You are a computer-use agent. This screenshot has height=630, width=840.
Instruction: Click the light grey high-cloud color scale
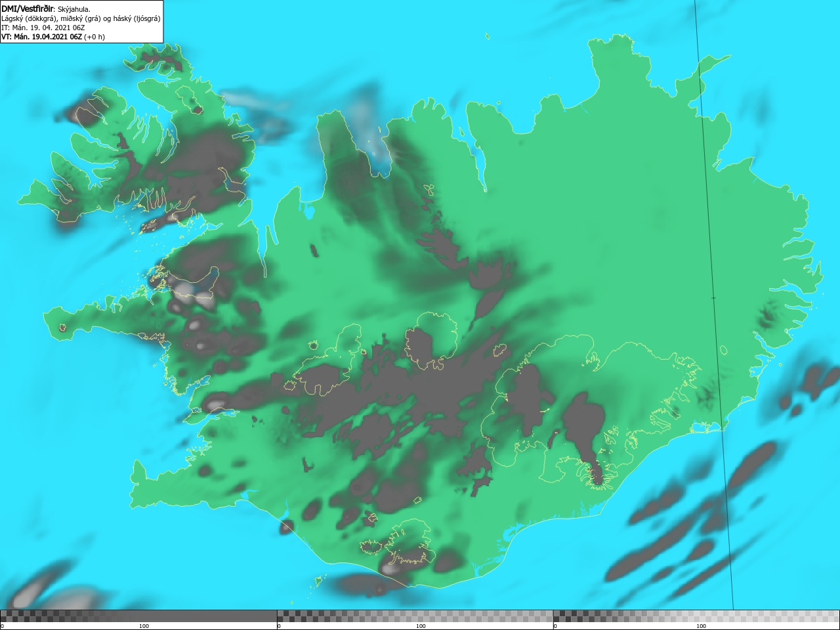(x=696, y=616)
